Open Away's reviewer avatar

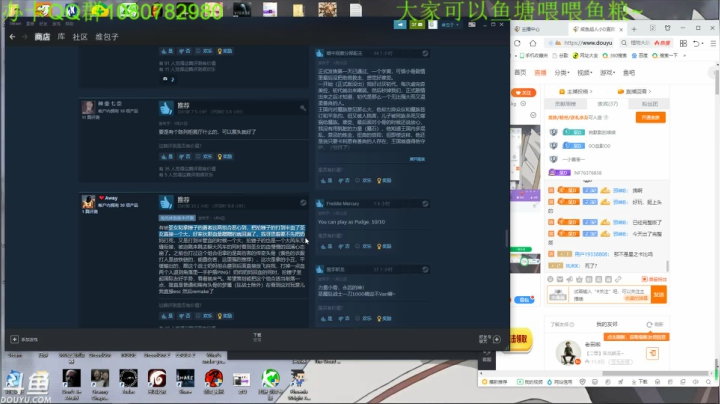tap(88, 201)
